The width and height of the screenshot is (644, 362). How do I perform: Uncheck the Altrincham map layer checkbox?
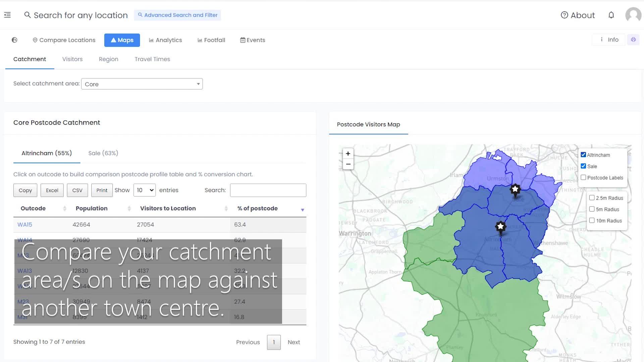pyautogui.click(x=583, y=155)
